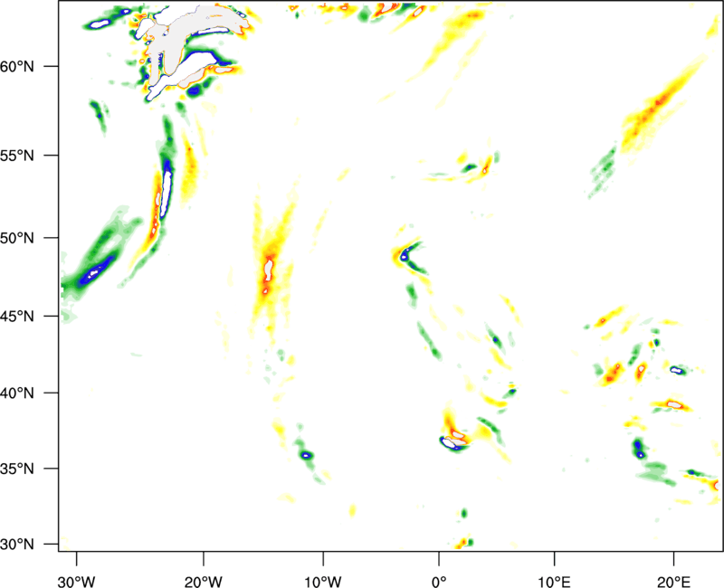Click the 35°N latitude label
Viewport: 724px width, 588px height.
(17, 469)
